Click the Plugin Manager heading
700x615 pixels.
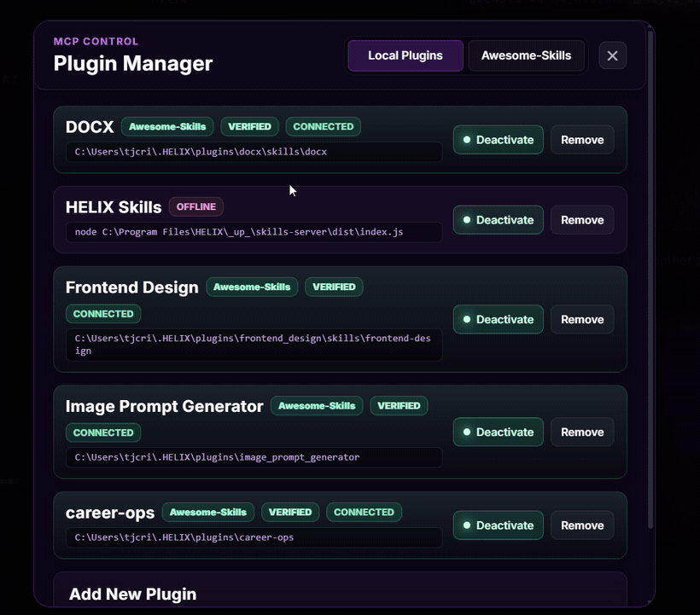tap(133, 63)
